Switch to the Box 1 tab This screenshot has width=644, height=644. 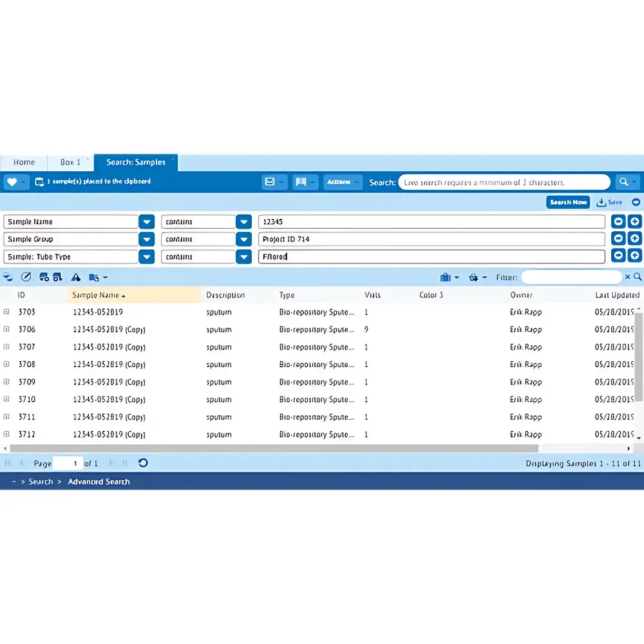[x=70, y=162]
